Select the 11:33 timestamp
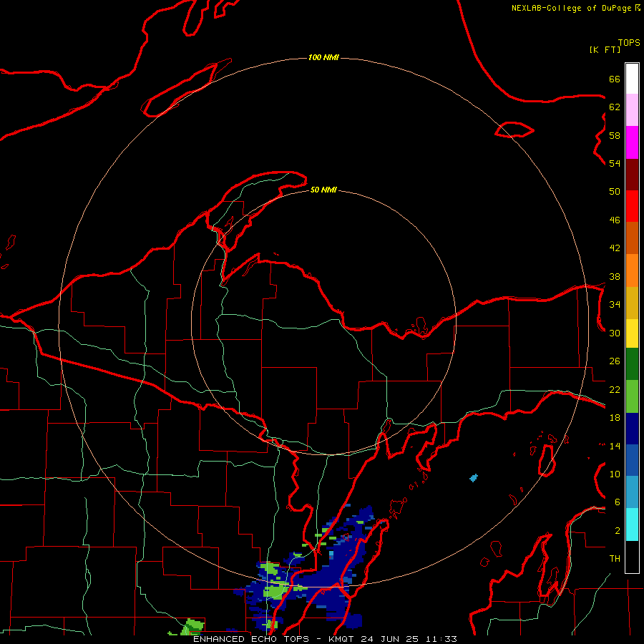This screenshot has height=644, width=644. 441,639
